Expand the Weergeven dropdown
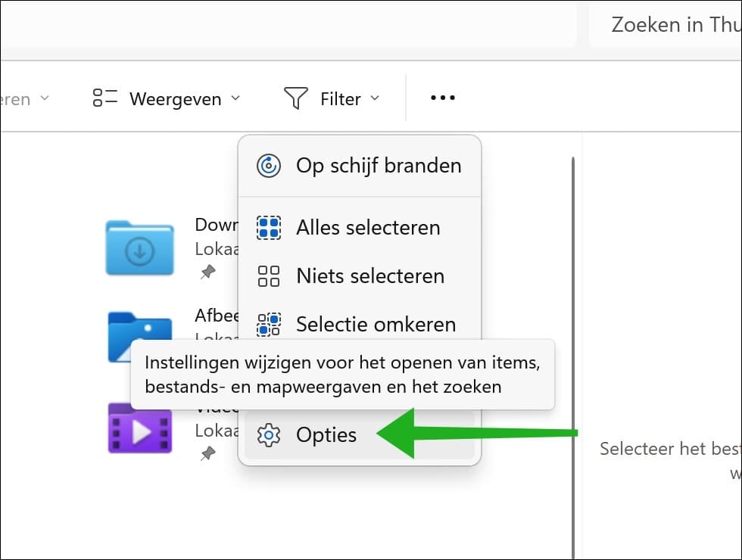742x560 pixels. 235,98
